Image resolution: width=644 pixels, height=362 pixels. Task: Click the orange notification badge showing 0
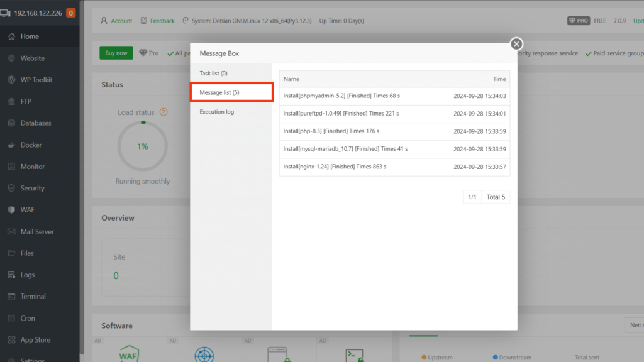pyautogui.click(x=70, y=13)
